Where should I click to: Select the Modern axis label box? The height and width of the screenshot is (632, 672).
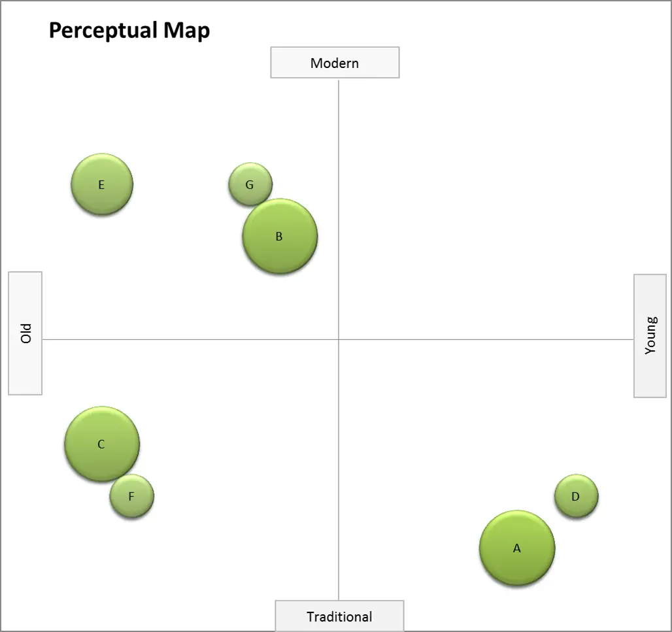coord(335,63)
